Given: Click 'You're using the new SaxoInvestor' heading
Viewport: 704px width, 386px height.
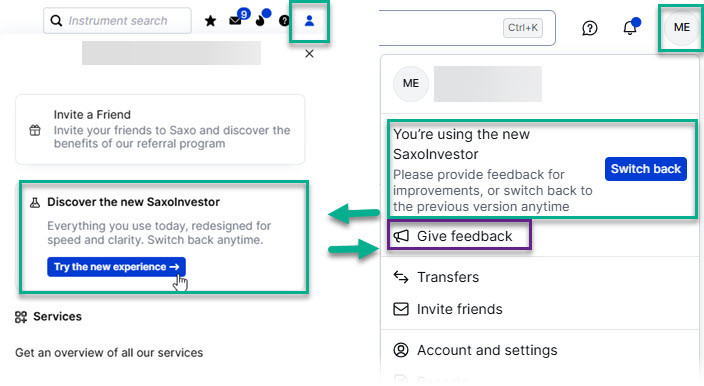Looking at the screenshot, I should [x=462, y=144].
